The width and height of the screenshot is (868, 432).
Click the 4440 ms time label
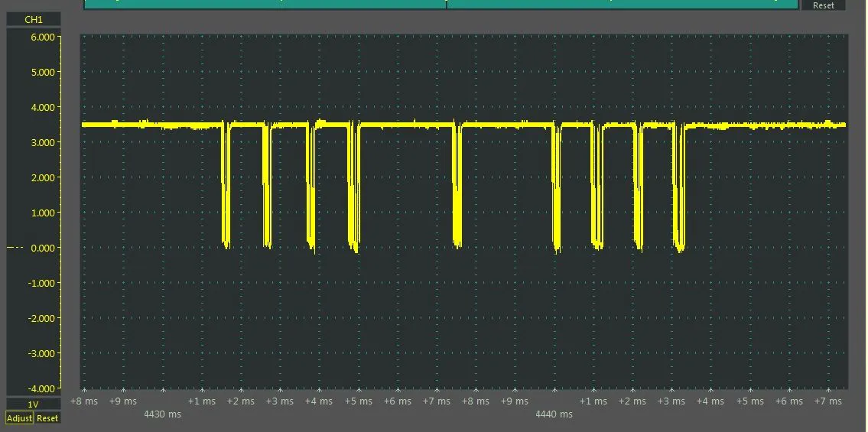click(554, 414)
